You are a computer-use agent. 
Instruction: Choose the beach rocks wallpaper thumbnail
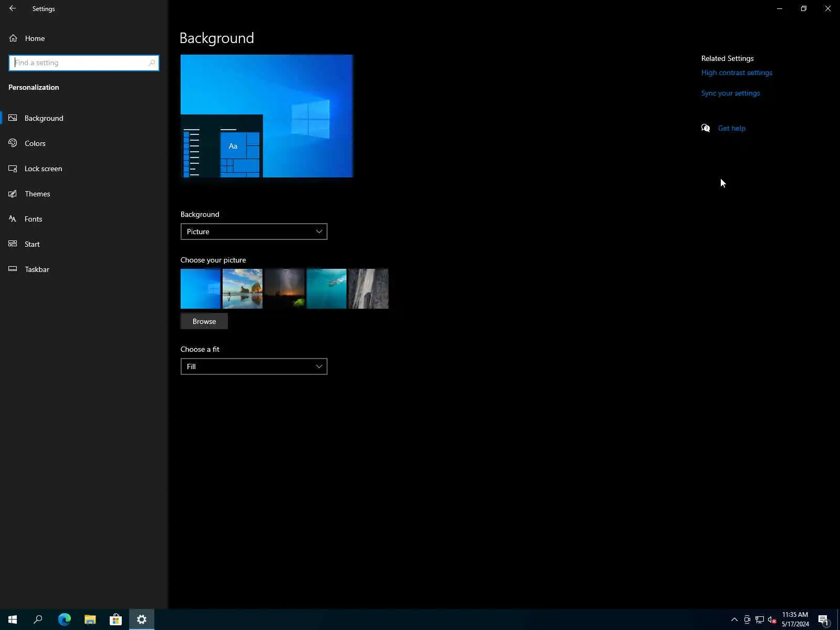point(243,289)
